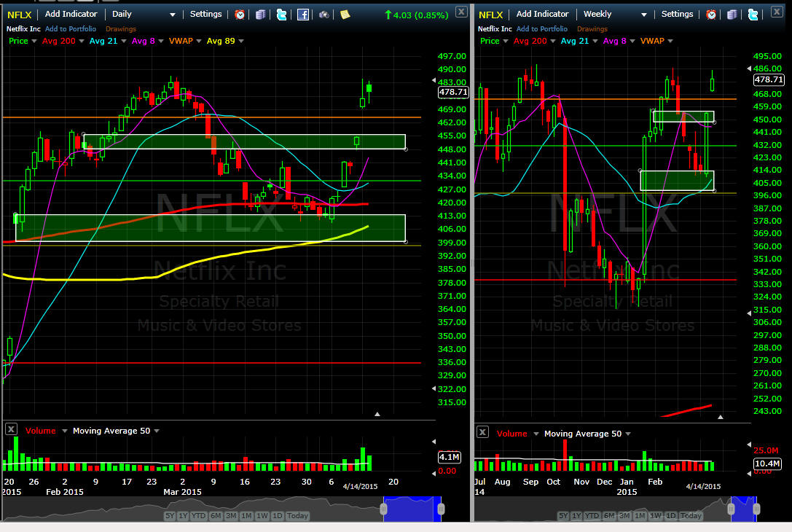792x532 pixels.
Task: Select 6M range in Daily chart
Action: 216,516
